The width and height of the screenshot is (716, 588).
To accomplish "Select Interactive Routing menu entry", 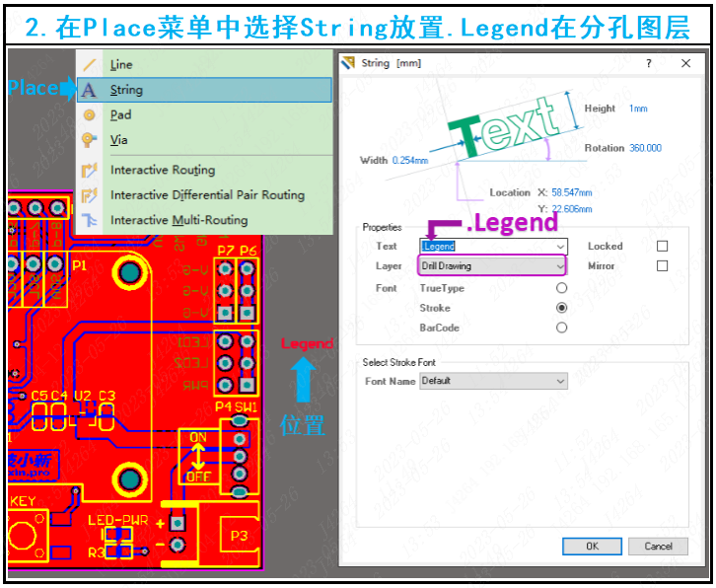I will (x=163, y=170).
